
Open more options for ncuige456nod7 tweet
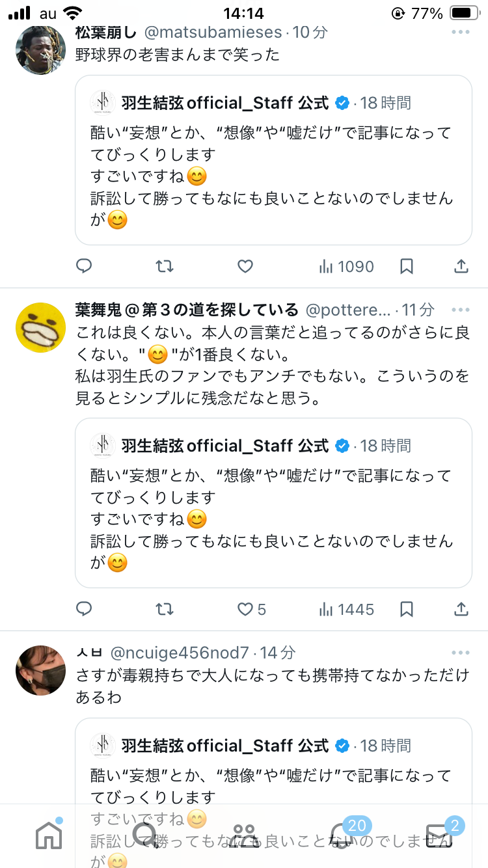click(x=460, y=653)
